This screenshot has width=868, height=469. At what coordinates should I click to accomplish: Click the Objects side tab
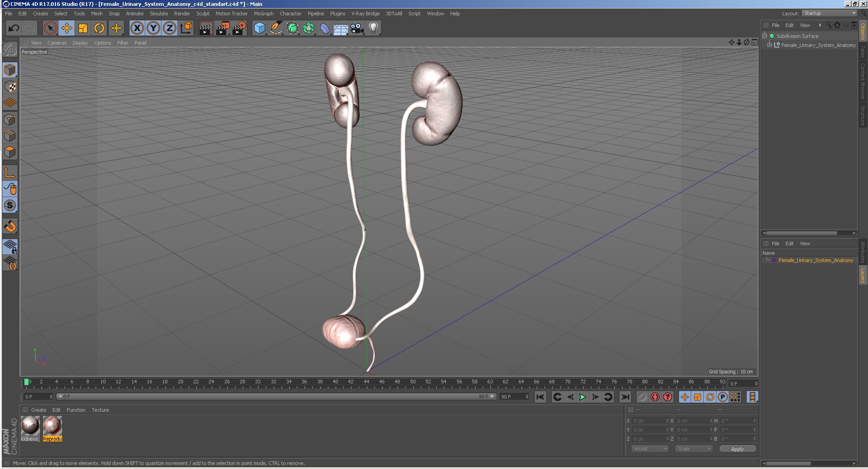[x=863, y=31]
